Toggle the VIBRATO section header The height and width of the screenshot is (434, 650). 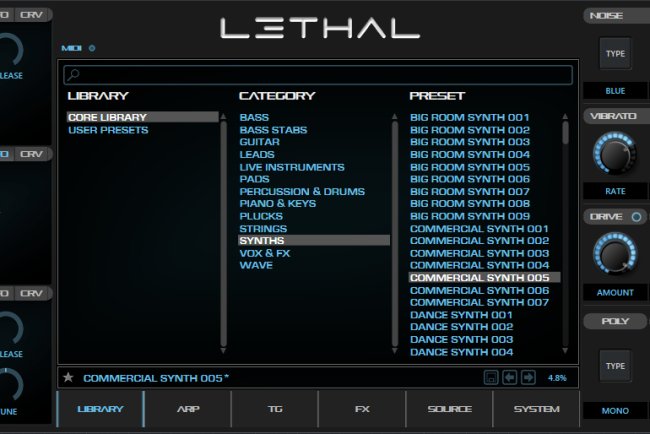coord(616,116)
